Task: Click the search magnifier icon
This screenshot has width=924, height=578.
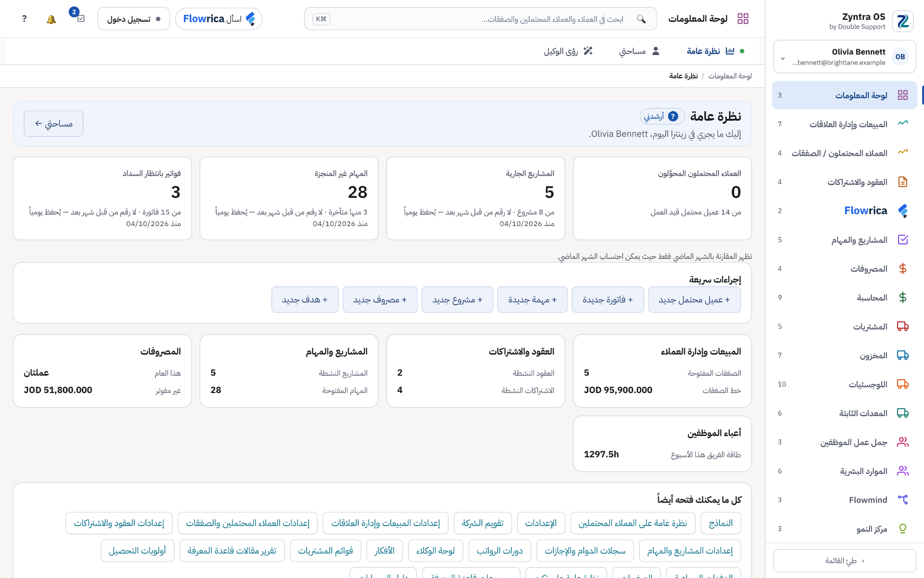Action: coord(641,19)
